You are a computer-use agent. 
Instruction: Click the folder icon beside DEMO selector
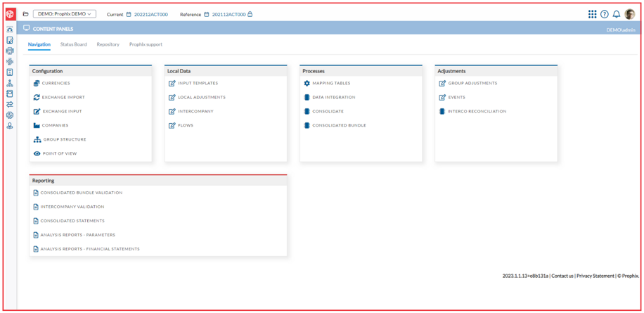(26, 14)
